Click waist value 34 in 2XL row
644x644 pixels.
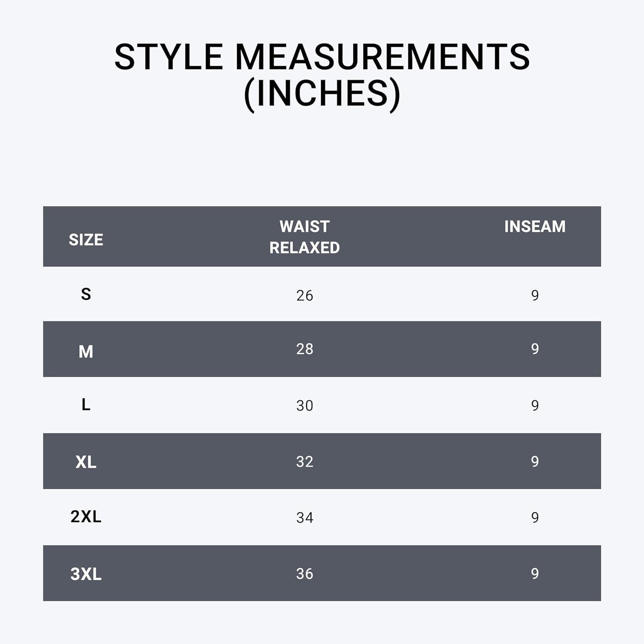[304, 517]
